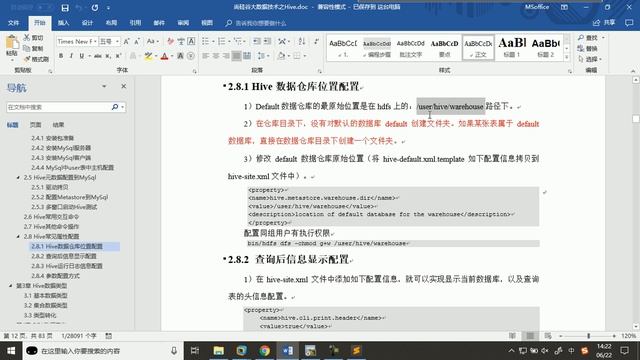Open File Explorer from the taskbar
The width and height of the screenshot is (640, 360).
[x=219, y=351]
